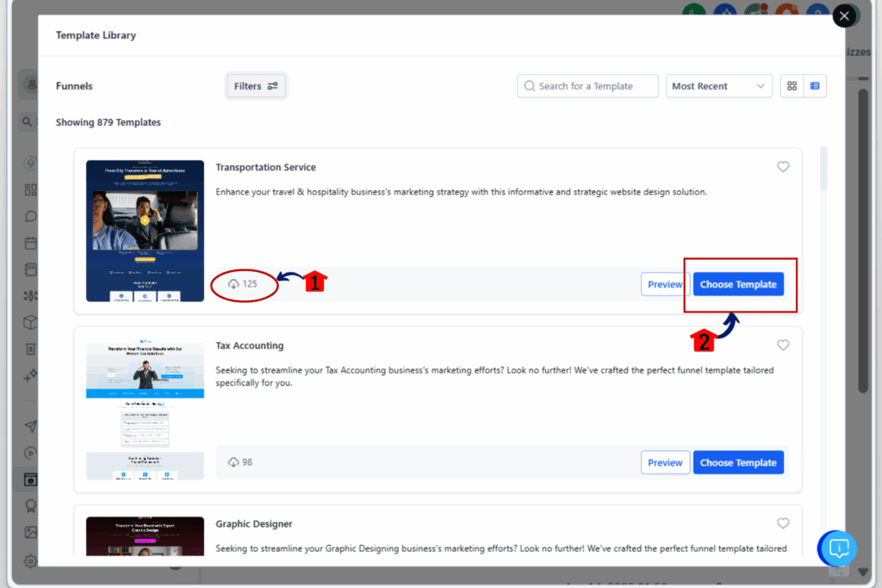Image resolution: width=882 pixels, height=588 pixels.
Task: Click the Showing 879 Templates text
Action: pyautogui.click(x=108, y=122)
